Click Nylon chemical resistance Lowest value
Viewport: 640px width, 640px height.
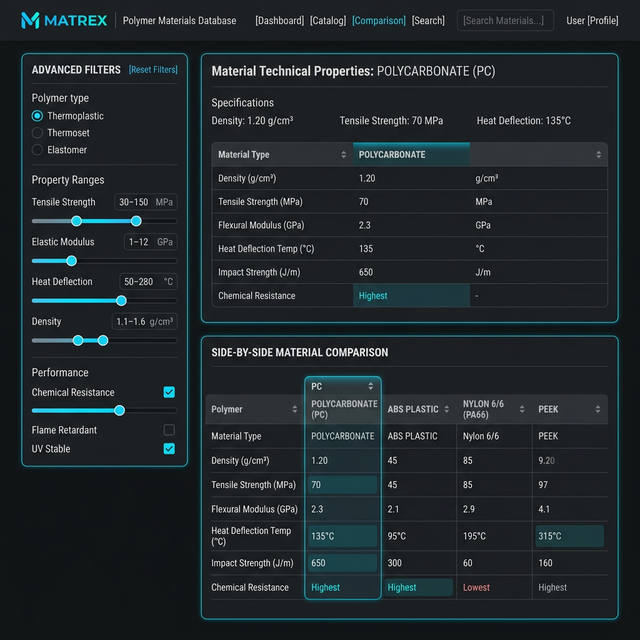pos(476,587)
